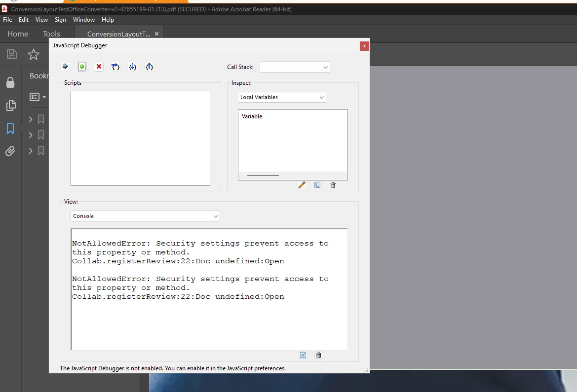Expand the first bookmark tree item
This screenshot has height=392, width=577.
tap(31, 119)
